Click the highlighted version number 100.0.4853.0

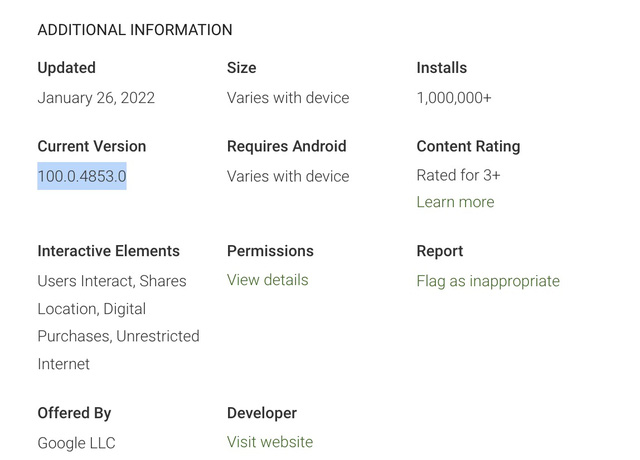82,176
